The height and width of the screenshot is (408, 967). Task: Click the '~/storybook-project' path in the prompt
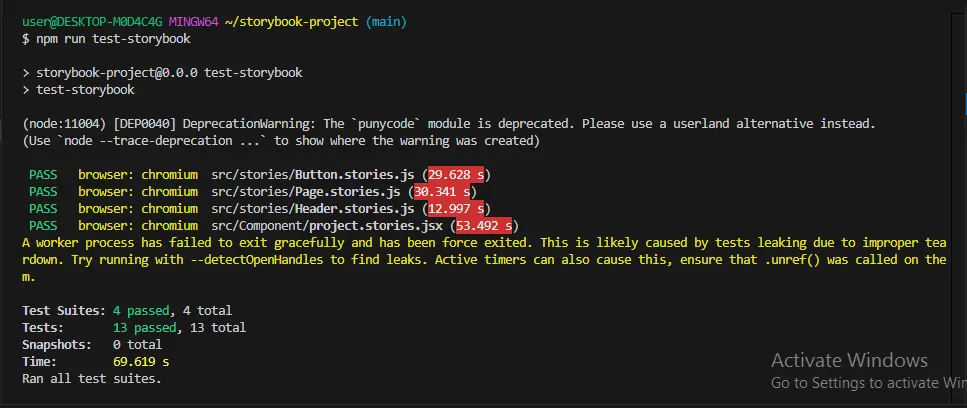[292, 22]
